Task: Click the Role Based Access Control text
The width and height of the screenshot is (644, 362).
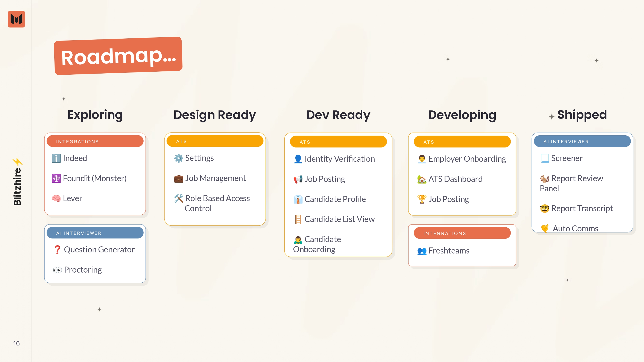Action: (217, 203)
